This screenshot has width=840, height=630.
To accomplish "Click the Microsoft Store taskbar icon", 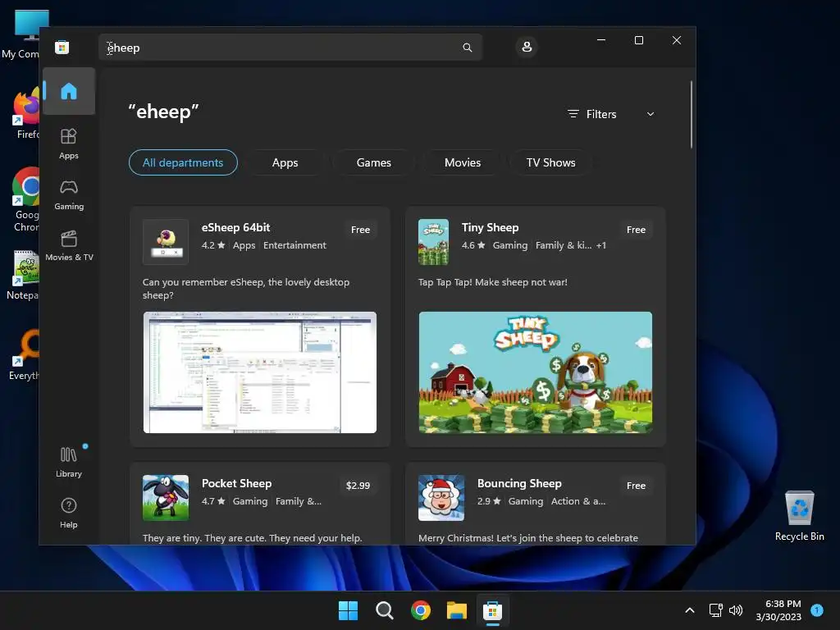I will [x=492, y=610].
